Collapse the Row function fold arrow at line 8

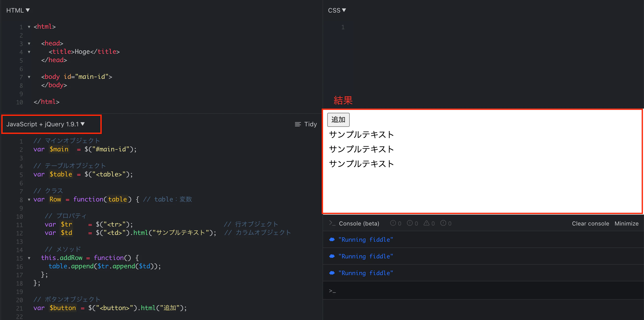(29, 199)
